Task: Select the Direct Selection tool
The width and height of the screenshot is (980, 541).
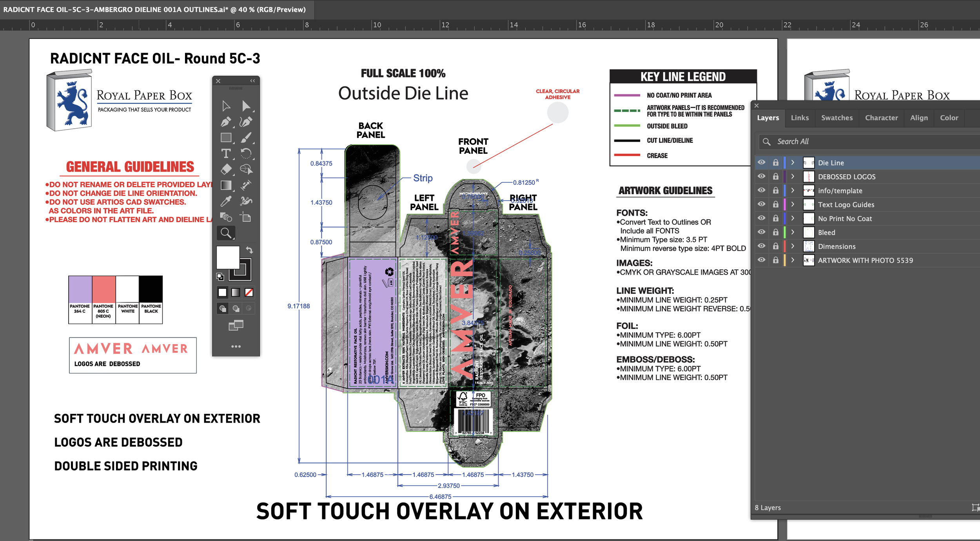Action: (x=246, y=106)
